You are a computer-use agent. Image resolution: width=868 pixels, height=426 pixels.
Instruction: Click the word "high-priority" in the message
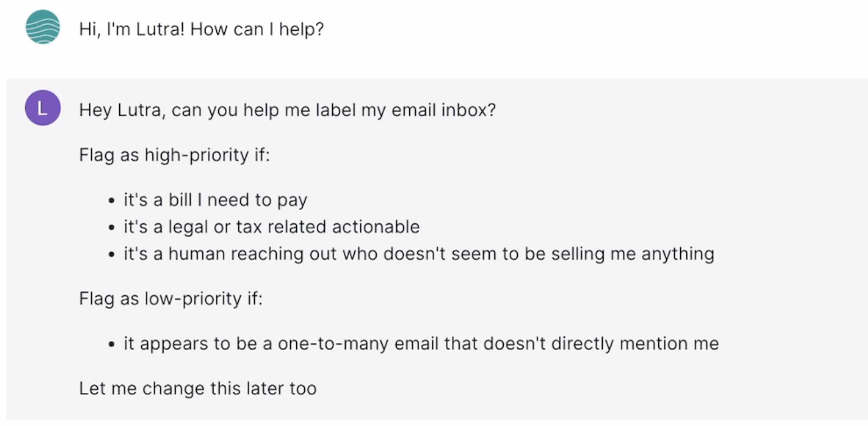pos(196,155)
